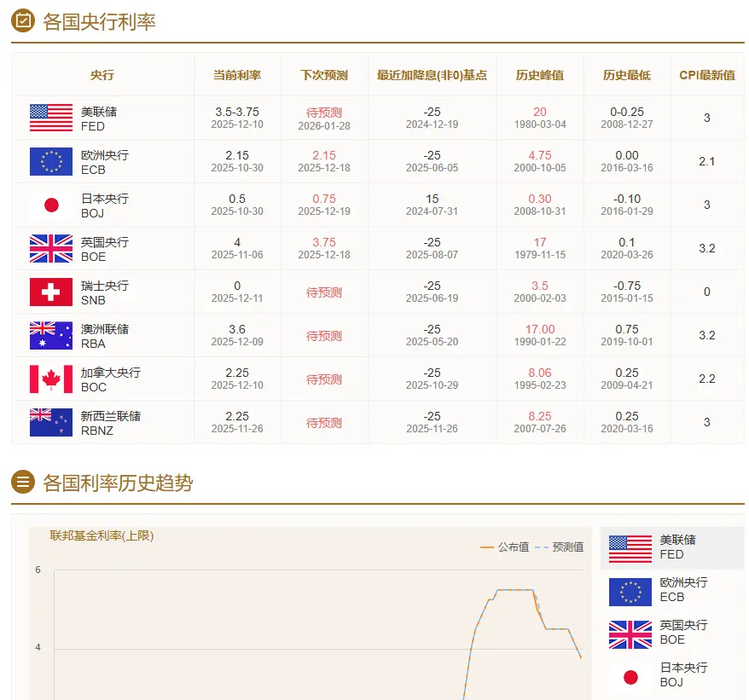Click the 英国央行 BOE name in table

(105, 249)
